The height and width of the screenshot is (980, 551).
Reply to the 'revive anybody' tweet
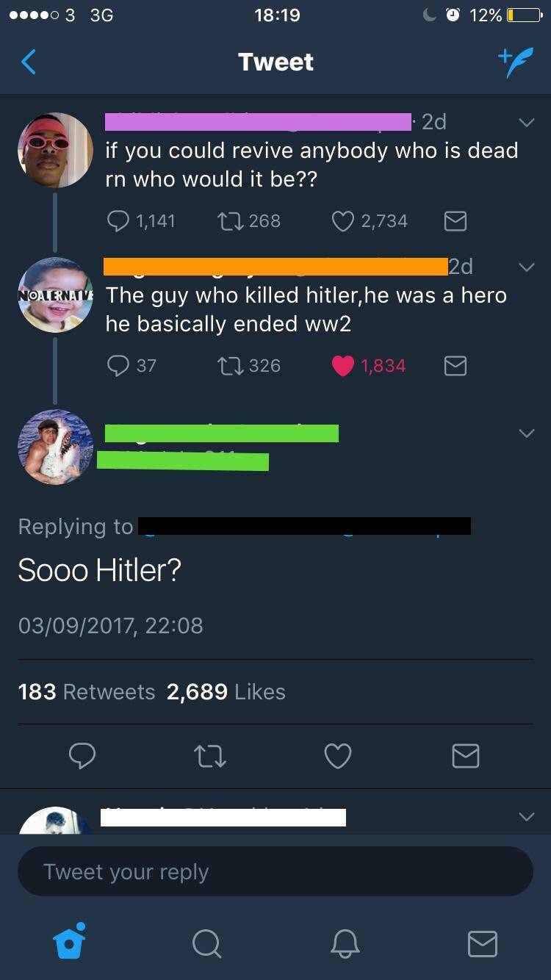118,220
